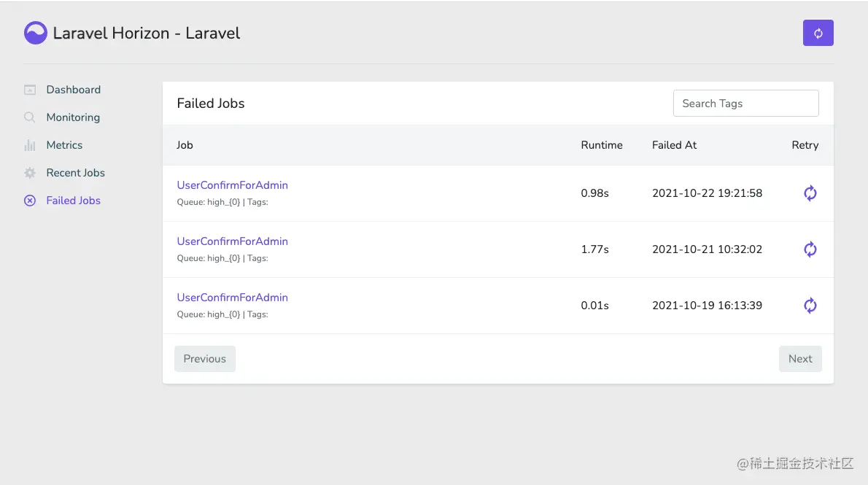Screen dimensions: 868x485
Task: Click the Metrics bar chart icon
Action: coord(30,145)
